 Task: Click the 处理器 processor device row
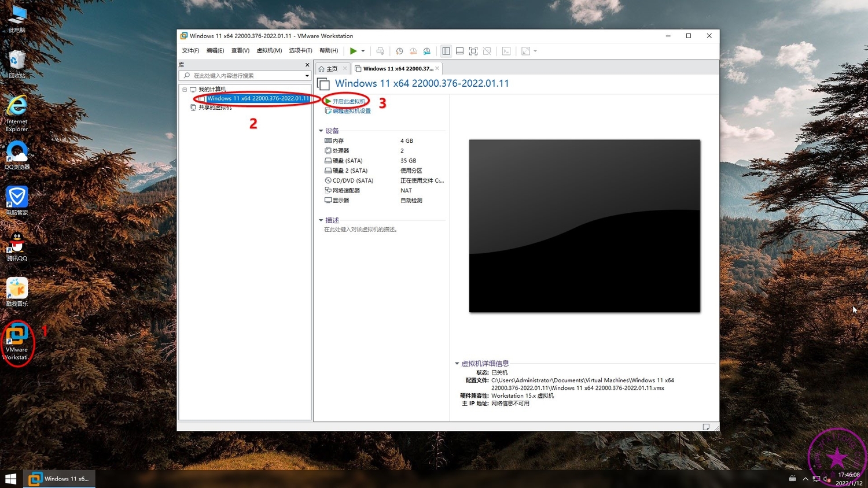click(384, 151)
